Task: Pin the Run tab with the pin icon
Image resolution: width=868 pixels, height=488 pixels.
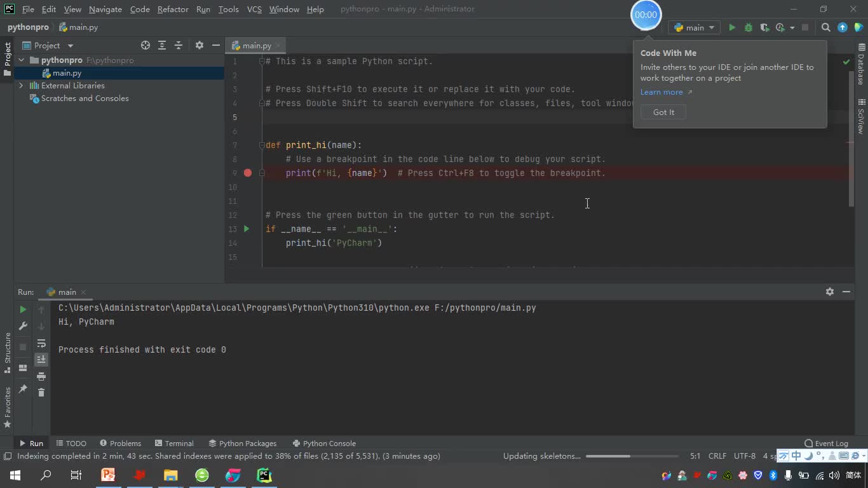Action: click(x=23, y=388)
